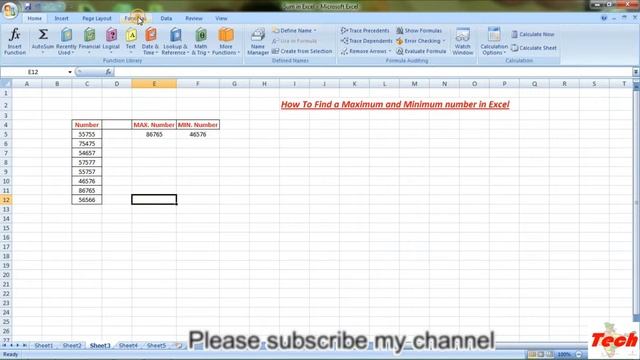Open the Text functions book icon
The image size is (640, 360).
pyautogui.click(x=131, y=41)
